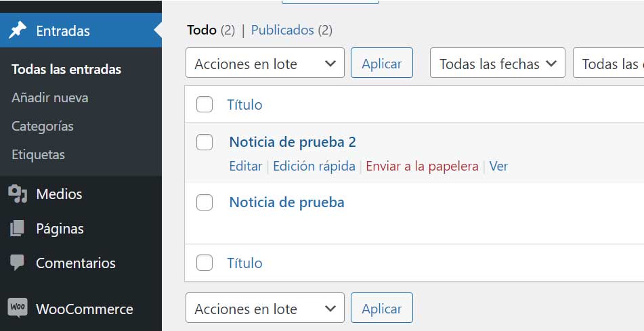Viewport: 644px width, 331px height.
Task: Click the Entradas pushpin icon
Action: click(x=17, y=30)
